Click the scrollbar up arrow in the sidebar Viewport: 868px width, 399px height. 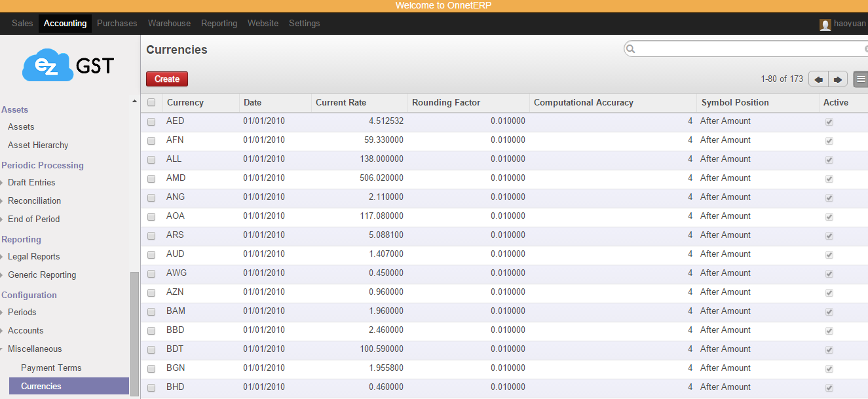(x=135, y=102)
